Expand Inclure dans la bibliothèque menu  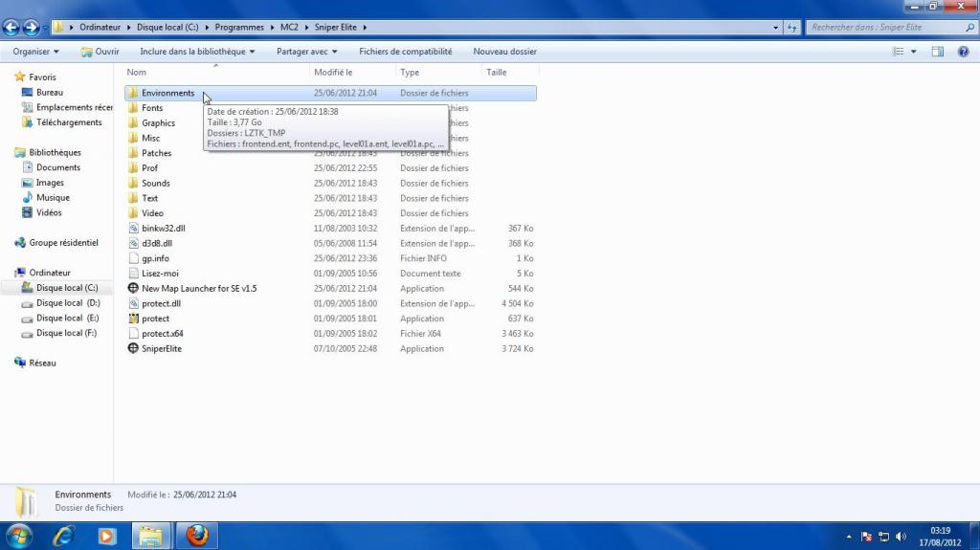(x=197, y=52)
